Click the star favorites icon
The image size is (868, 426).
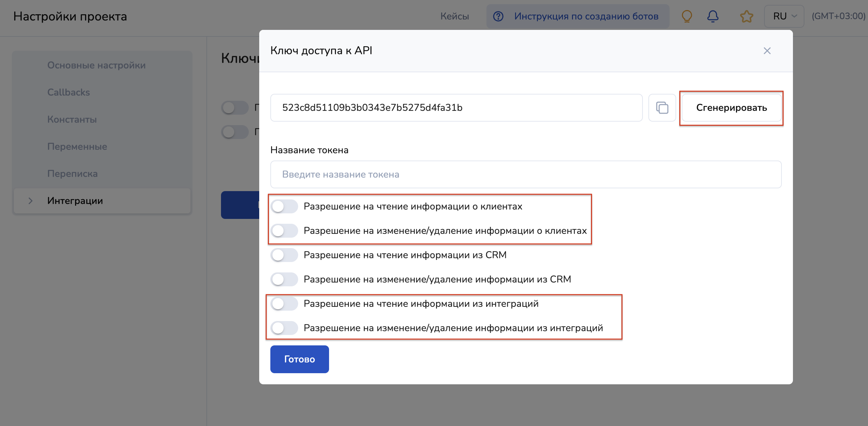pyautogui.click(x=746, y=16)
